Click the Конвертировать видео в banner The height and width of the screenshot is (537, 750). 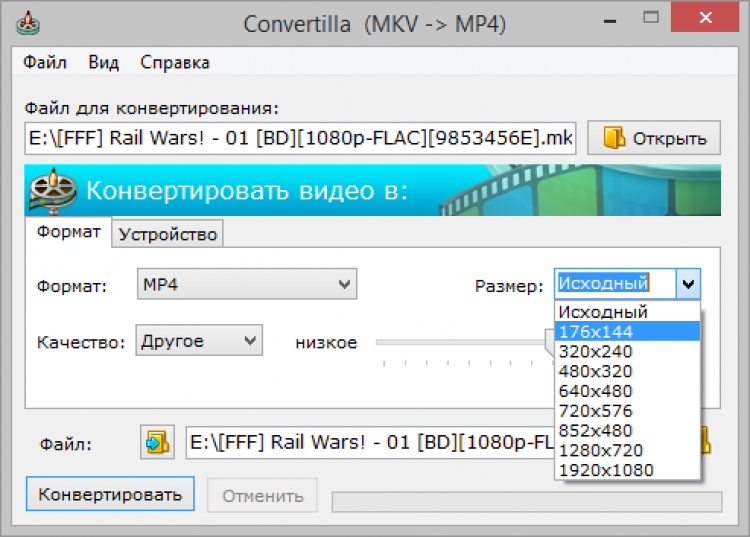pyautogui.click(x=373, y=190)
